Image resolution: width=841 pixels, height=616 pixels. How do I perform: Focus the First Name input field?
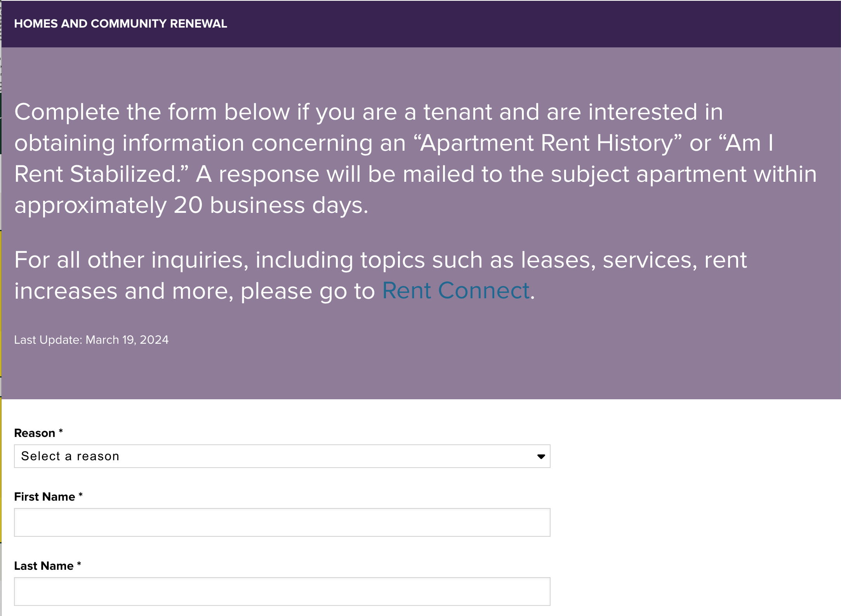pos(282,522)
